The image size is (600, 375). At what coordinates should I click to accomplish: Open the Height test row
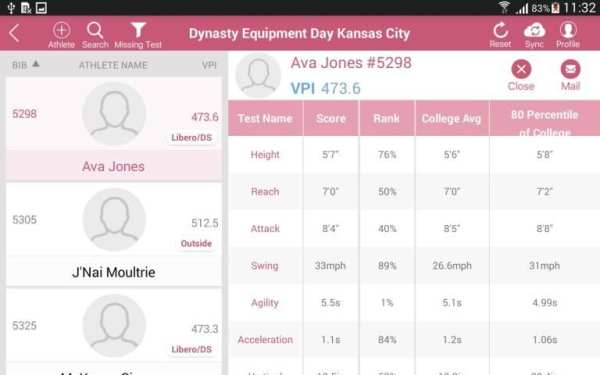click(414, 155)
